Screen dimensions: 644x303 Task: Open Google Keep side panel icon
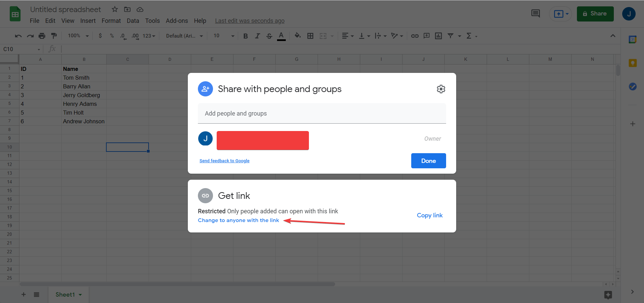[x=633, y=63]
